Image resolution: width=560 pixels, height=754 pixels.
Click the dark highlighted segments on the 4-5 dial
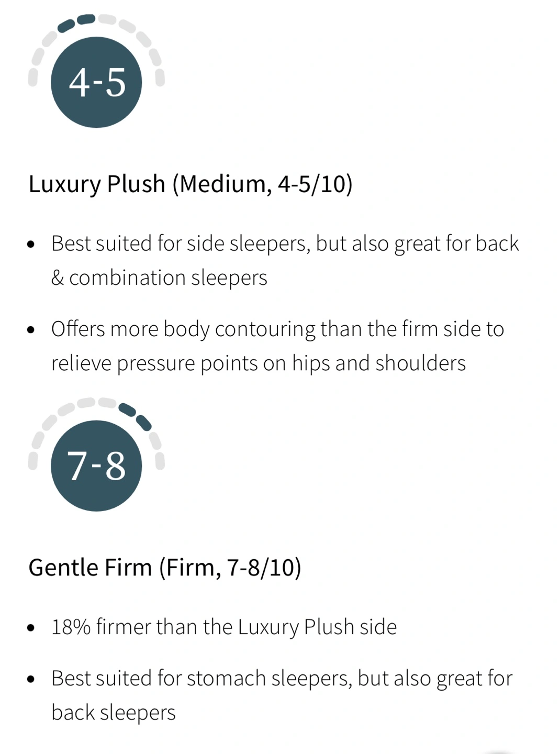[x=76, y=22]
